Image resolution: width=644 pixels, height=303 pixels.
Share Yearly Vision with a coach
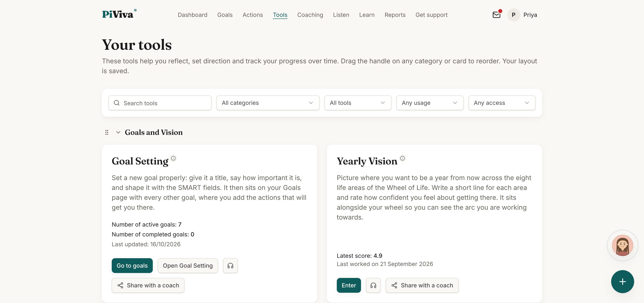(422, 285)
